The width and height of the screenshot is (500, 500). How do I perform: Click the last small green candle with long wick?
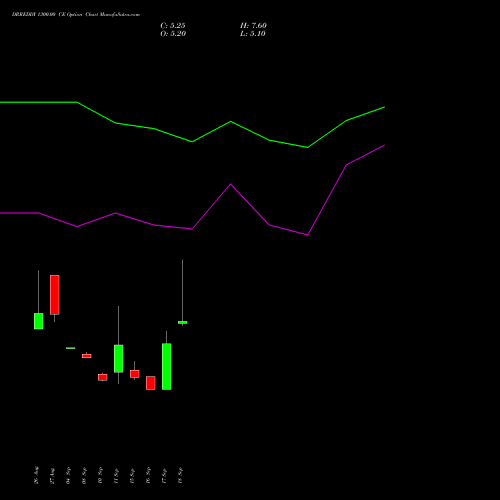(183, 322)
